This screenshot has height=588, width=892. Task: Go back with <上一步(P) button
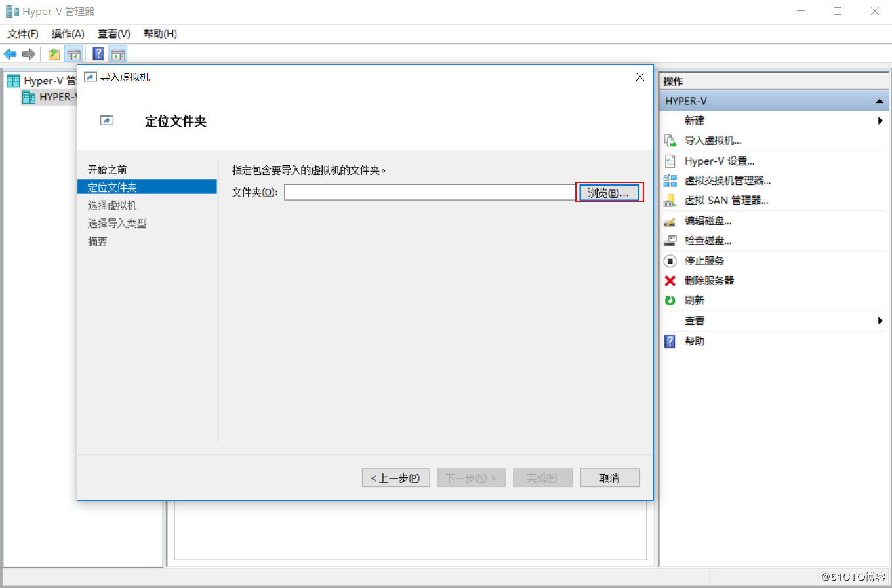click(395, 477)
